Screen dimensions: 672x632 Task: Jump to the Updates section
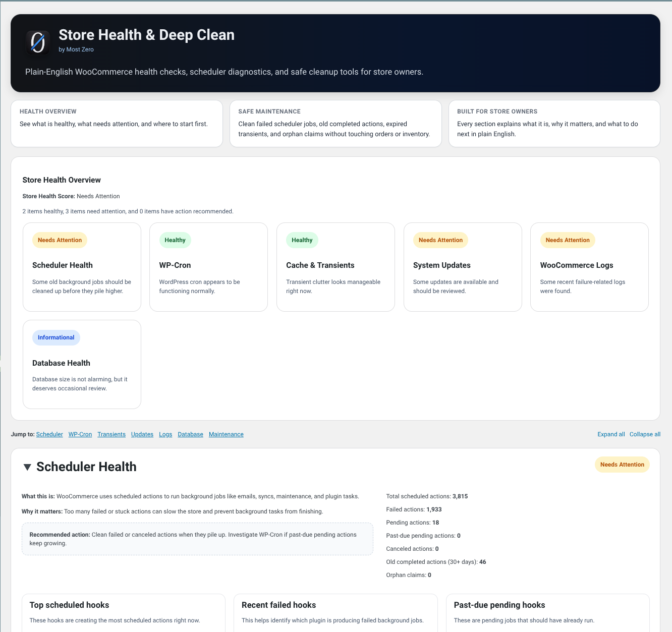[142, 434]
